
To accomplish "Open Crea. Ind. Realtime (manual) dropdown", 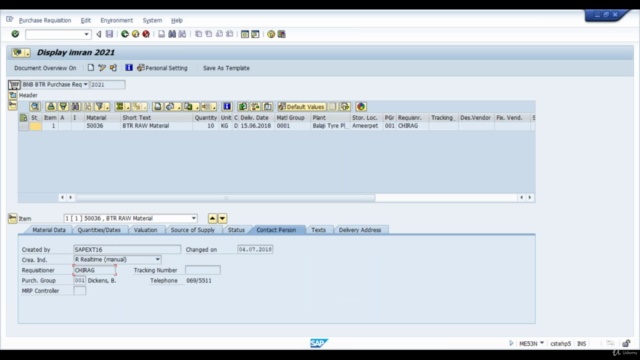I will pos(158,260).
